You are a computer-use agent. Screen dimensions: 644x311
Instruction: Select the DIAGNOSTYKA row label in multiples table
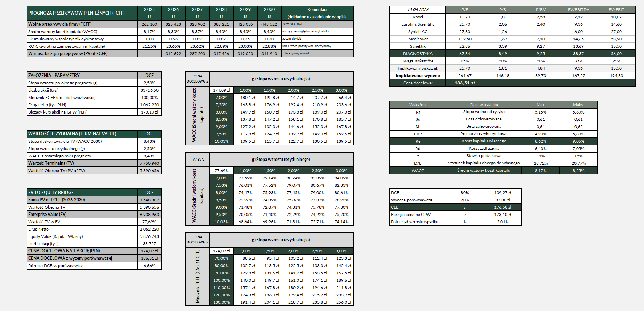pyautogui.click(x=418, y=54)
